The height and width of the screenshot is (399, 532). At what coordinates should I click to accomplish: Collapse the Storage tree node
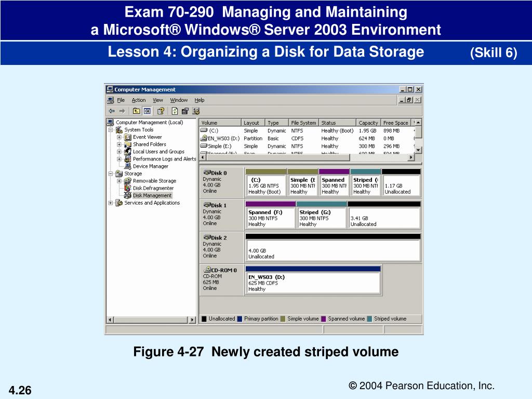(x=111, y=174)
